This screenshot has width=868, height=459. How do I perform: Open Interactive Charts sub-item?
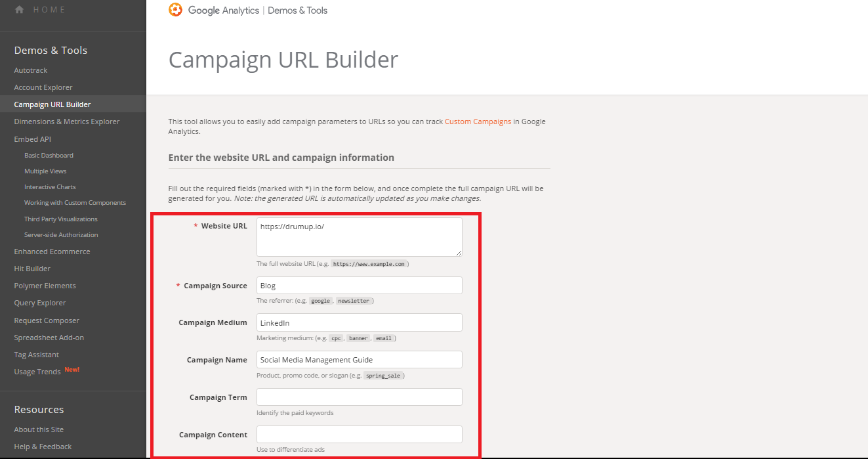click(50, 187)
